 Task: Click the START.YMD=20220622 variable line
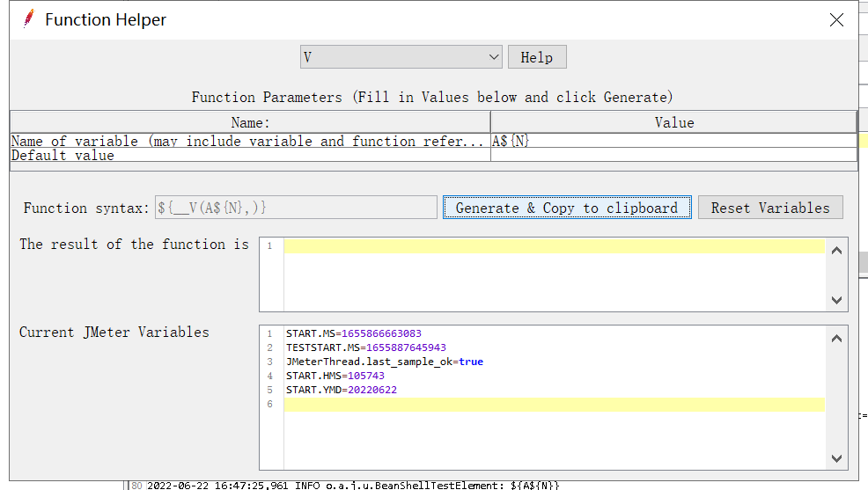(x=342, y=390)
